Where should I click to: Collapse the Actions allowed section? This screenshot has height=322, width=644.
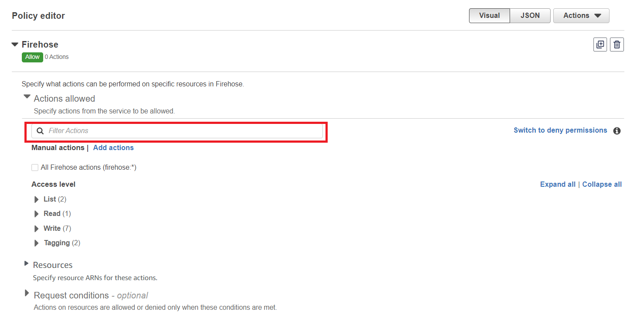tap(27, 97)
